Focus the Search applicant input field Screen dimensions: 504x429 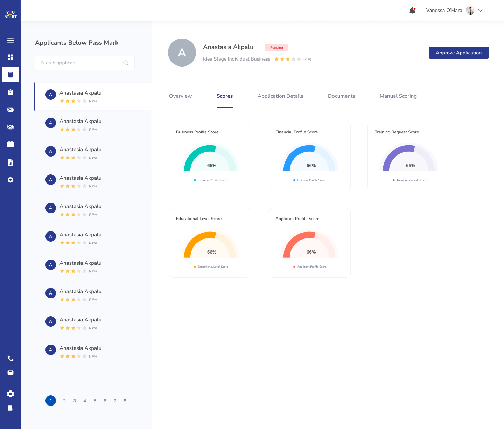click(80, 63)
